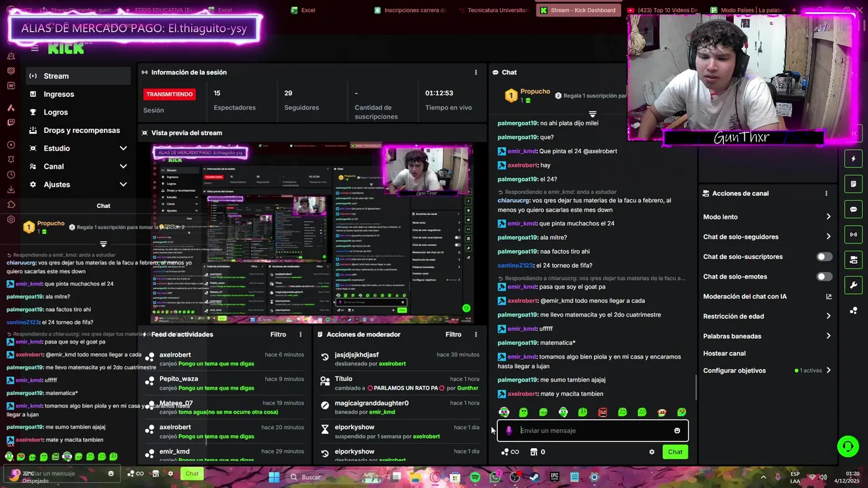Click the Ingresos chart icon

pos(33,94)
